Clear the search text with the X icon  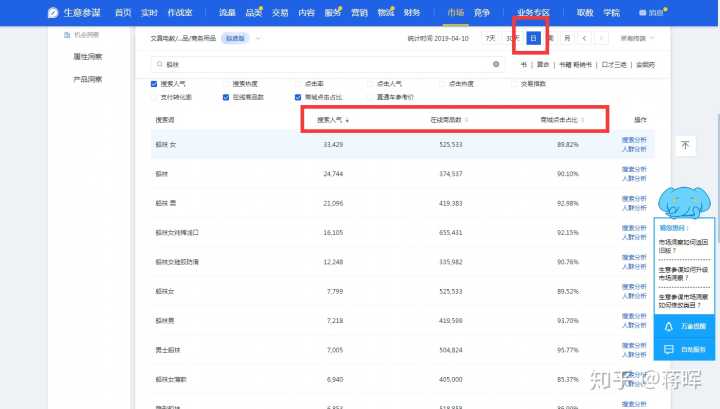pos(496,63)
